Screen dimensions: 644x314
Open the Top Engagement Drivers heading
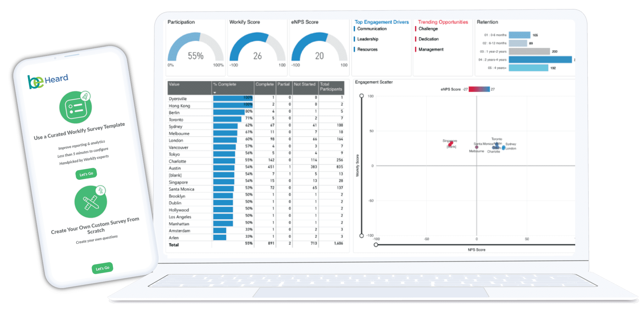(381, 22)
